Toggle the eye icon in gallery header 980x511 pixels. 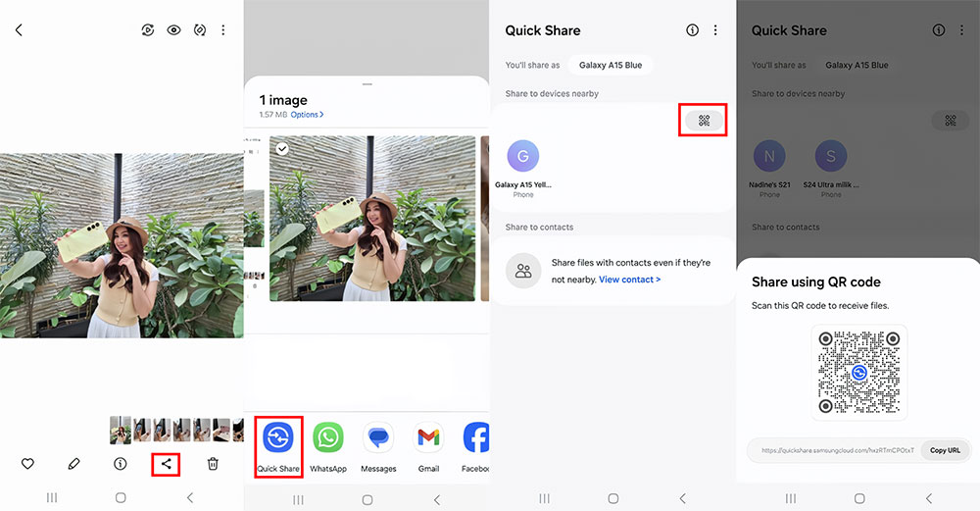coord(173,30)
